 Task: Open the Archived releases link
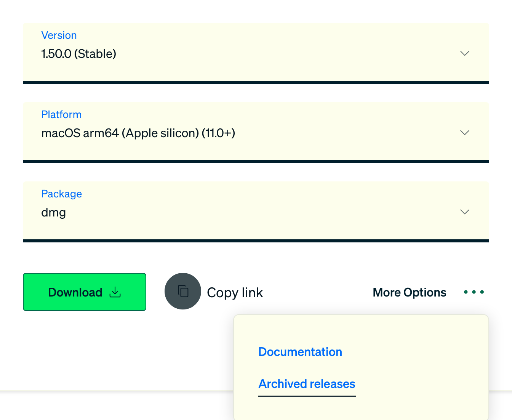(307, 384)
